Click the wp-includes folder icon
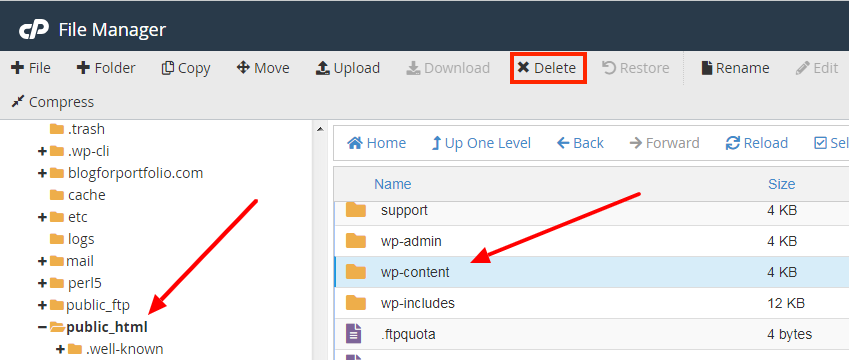Viewport: 849px width, 360px height. 356,302
